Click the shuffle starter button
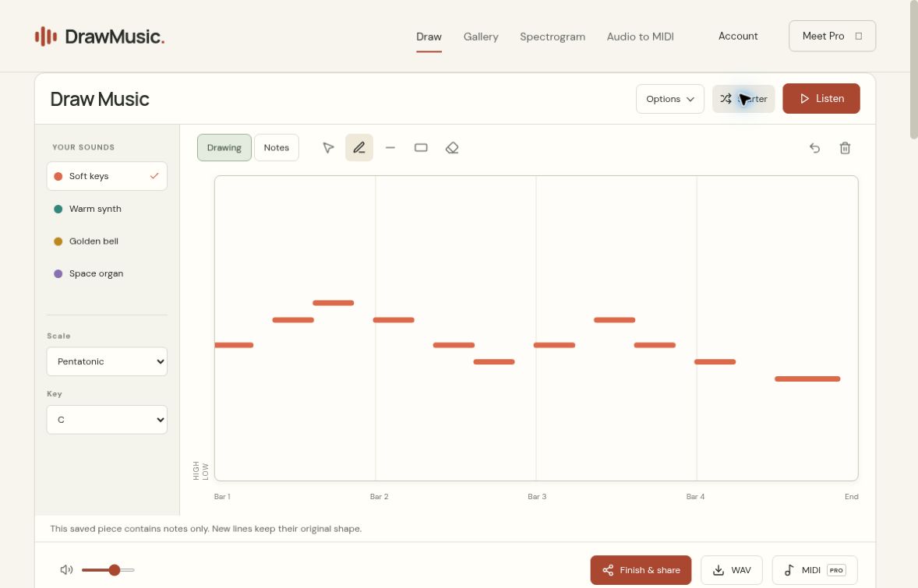The height and width of the screenshot is (588, 918). click(743, 99)
